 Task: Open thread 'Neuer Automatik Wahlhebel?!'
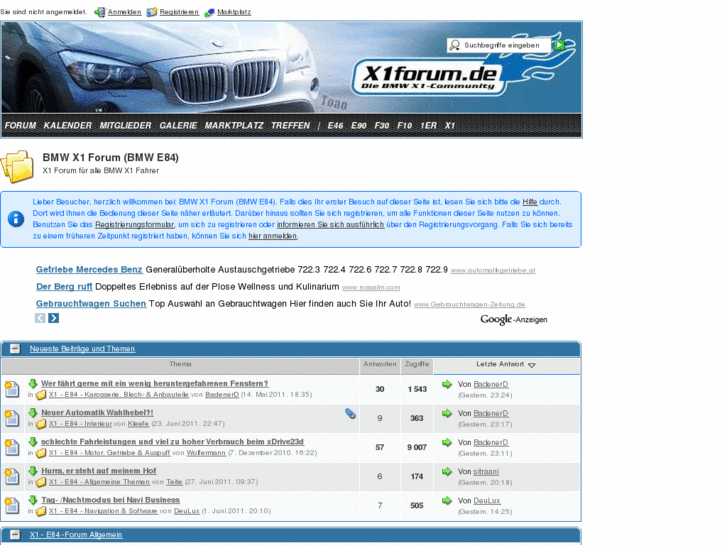(x=97, y=412)
